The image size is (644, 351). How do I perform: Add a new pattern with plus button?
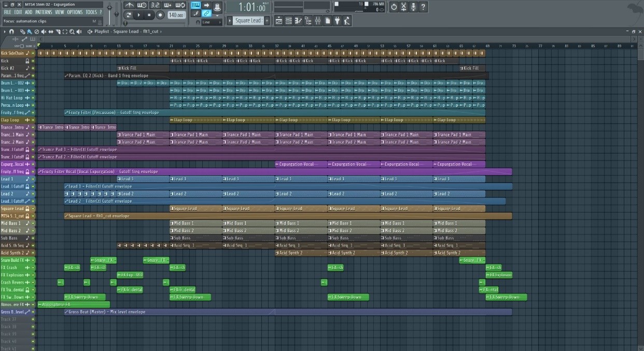point(267,20)
